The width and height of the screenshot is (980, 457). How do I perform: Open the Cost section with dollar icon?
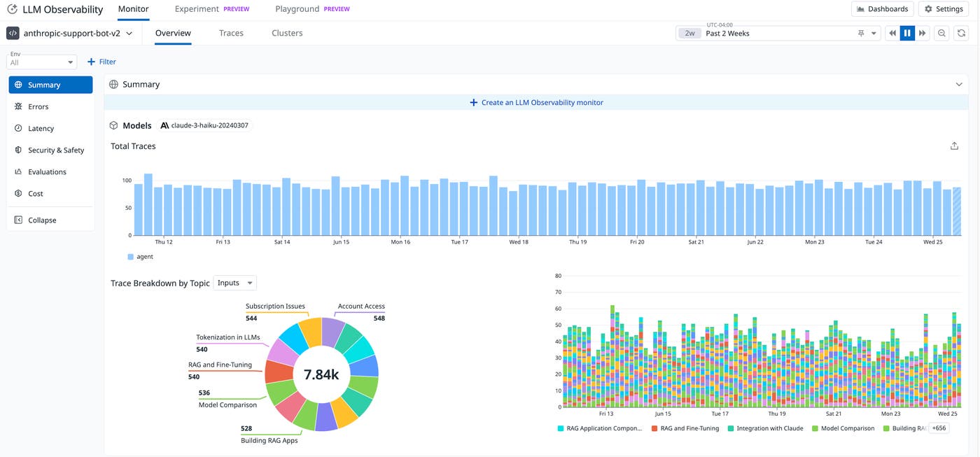coord(50,193)
